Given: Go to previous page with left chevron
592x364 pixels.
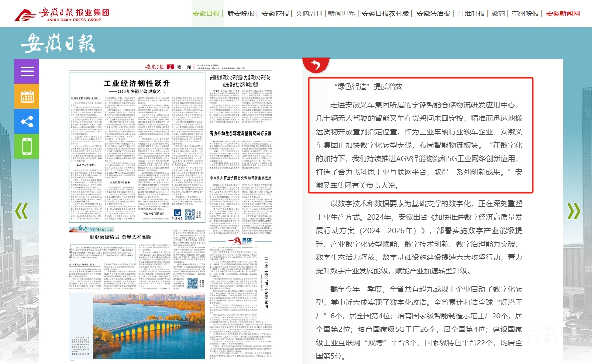Looking at the screenshot, I should coord(21,211).
